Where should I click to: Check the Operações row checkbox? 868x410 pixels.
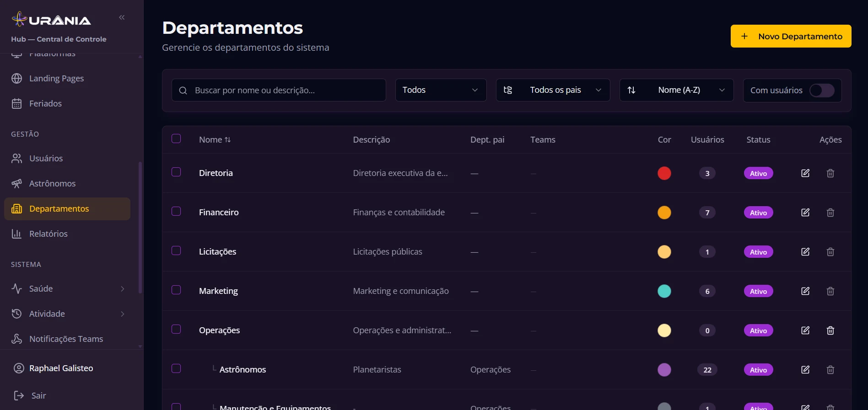point(176,329)
